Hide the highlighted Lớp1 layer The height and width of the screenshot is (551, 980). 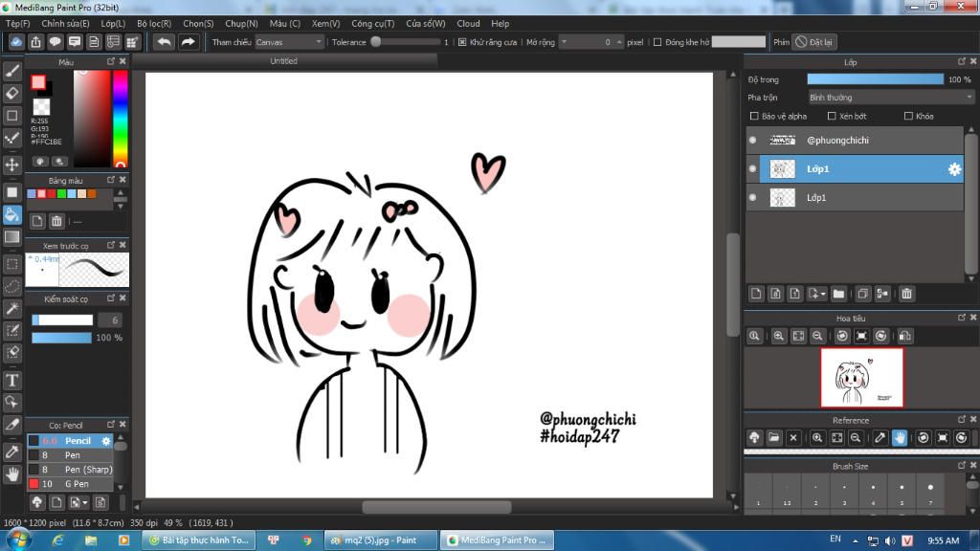753,168
